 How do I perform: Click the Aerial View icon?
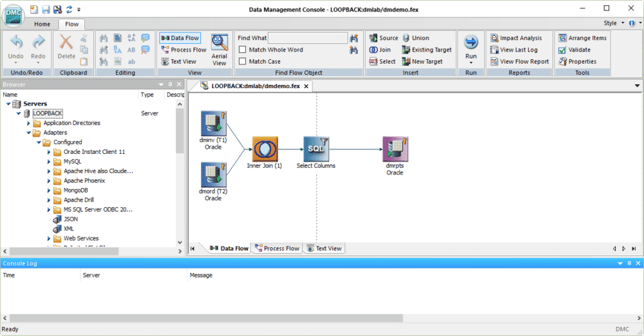tap(220, 43)
